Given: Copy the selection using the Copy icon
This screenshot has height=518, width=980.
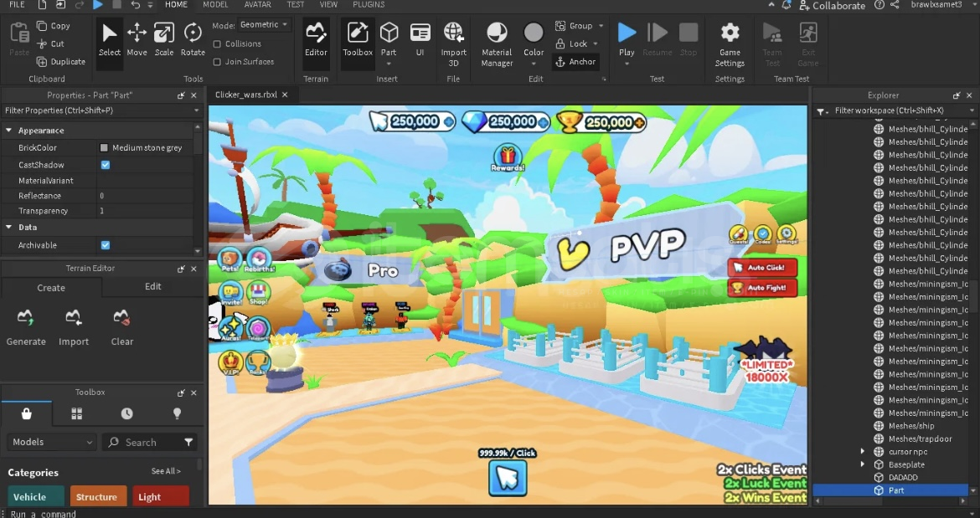Looking at the screenshot, I should 42,26.
